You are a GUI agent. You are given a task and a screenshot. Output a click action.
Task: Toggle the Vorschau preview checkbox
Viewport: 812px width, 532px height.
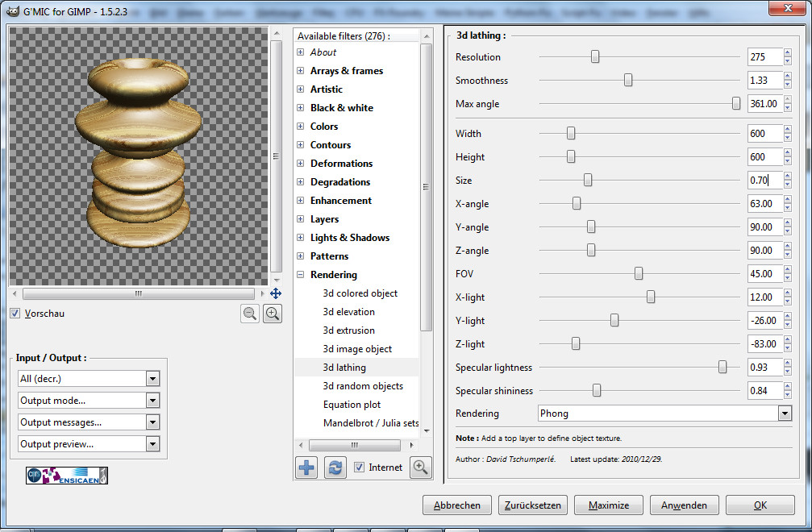(15, 313)
